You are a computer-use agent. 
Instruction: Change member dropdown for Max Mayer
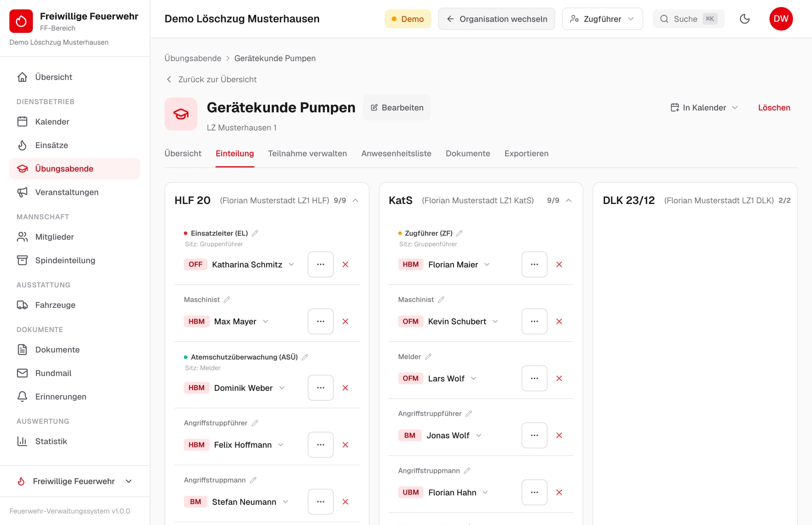click(x=265, y=321)
